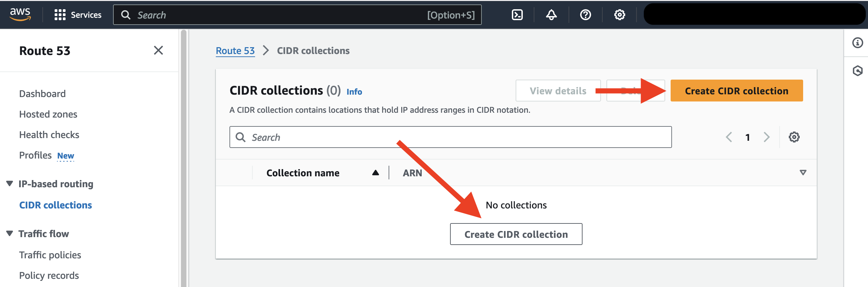Click the Route 53 sidebar title
The width and height of the screenshot is (868, 287).
(45, 51)
